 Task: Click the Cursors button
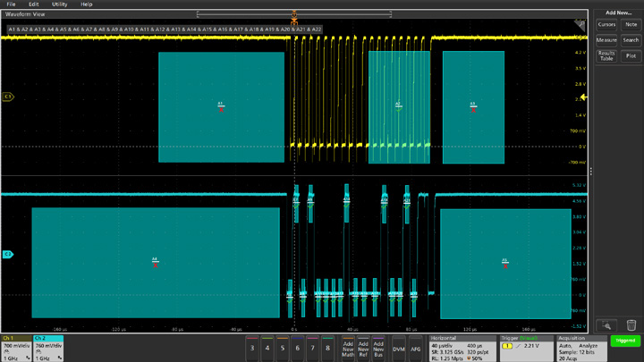(x=606, y=25)
